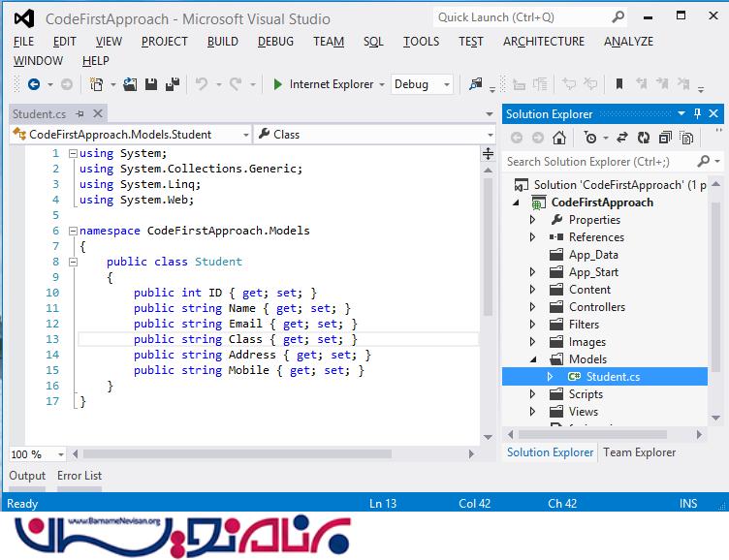729x560 pixels.
Task: Click Sync with Active Document icon
Action: point(621,138)
